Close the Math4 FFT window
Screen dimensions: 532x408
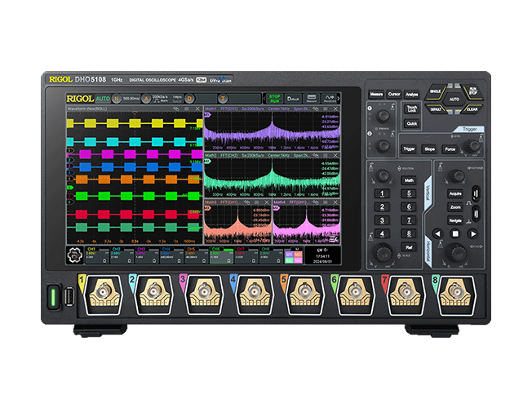coord(335,202)
